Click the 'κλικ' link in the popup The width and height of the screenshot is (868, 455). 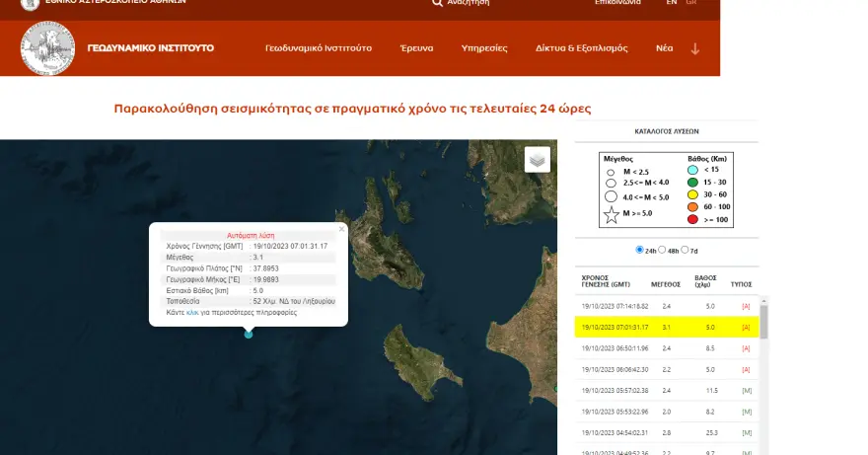coord(192,311)
